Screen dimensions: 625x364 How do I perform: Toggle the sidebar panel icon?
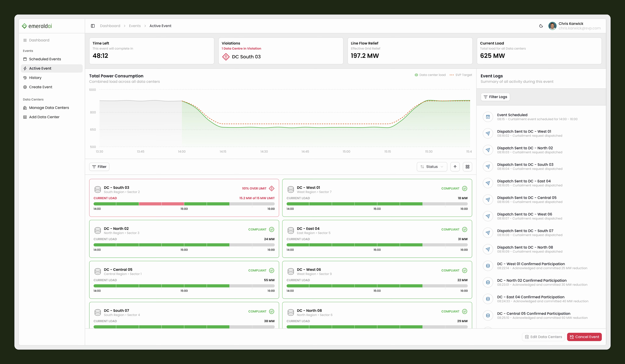(93, 26)
